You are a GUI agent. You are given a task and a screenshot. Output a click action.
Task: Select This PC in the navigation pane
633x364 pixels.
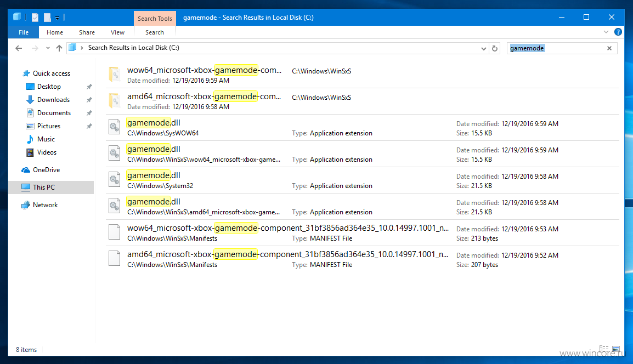43,187
